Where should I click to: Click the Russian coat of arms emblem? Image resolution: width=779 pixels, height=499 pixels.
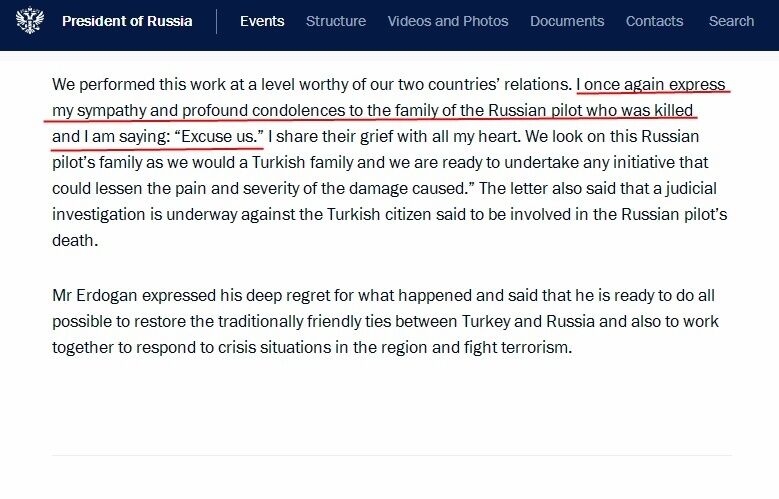29,21
